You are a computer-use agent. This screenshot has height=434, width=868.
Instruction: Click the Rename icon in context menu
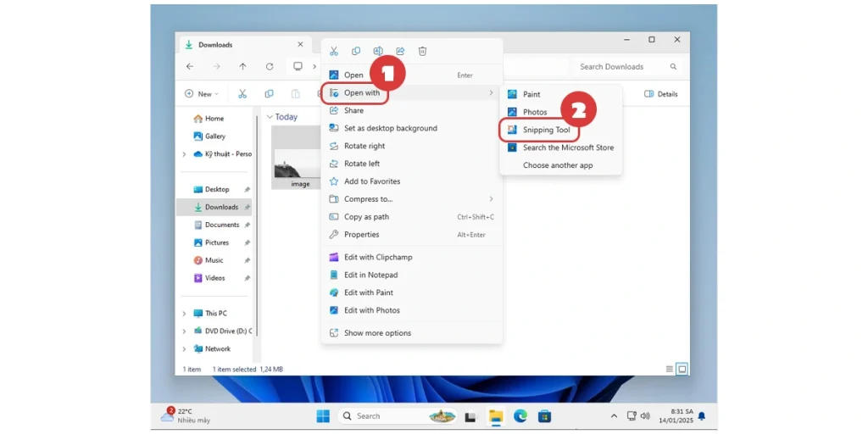pos(378,51)
